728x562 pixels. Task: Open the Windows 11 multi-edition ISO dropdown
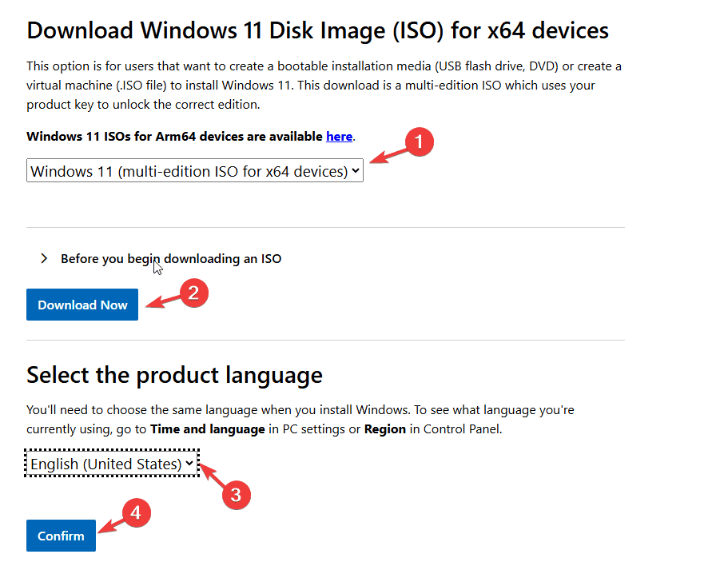pos(194,170)
